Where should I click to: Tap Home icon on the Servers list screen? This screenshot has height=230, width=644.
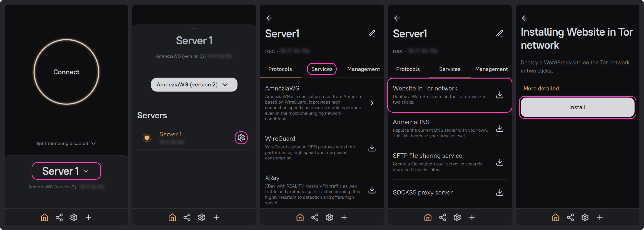pos(172,217)
